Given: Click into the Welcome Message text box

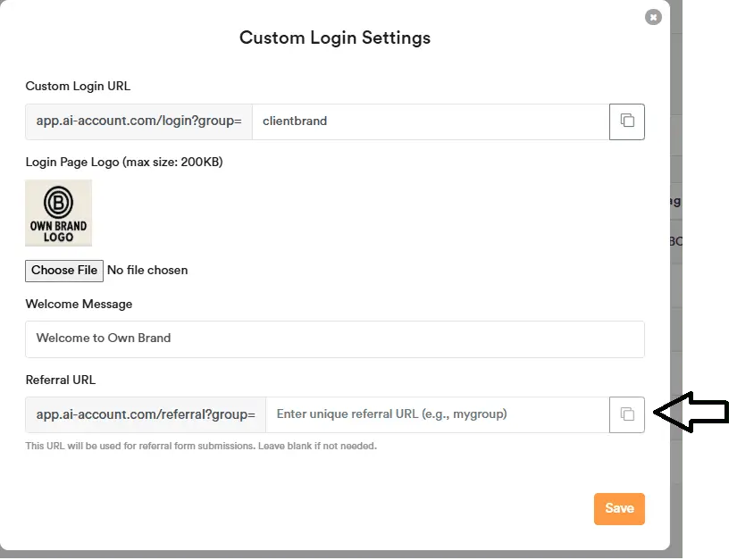Looking at the screenshot, I should [334, 339].
